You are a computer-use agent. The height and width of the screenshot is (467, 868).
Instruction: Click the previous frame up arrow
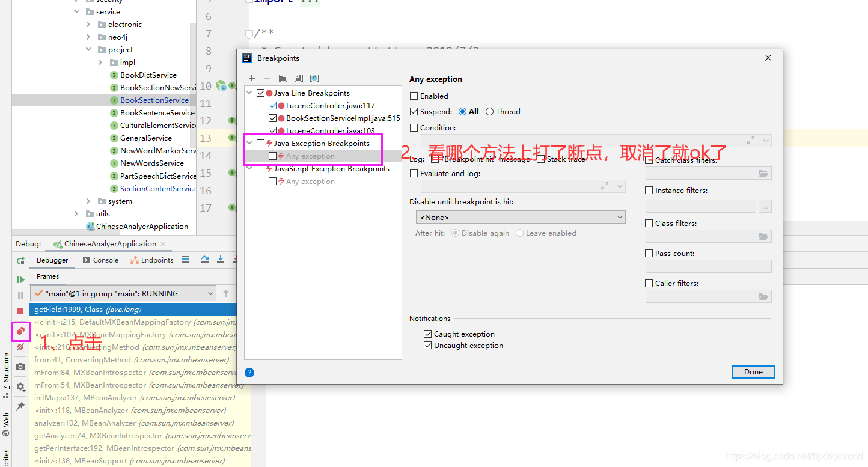pos(226,293)
